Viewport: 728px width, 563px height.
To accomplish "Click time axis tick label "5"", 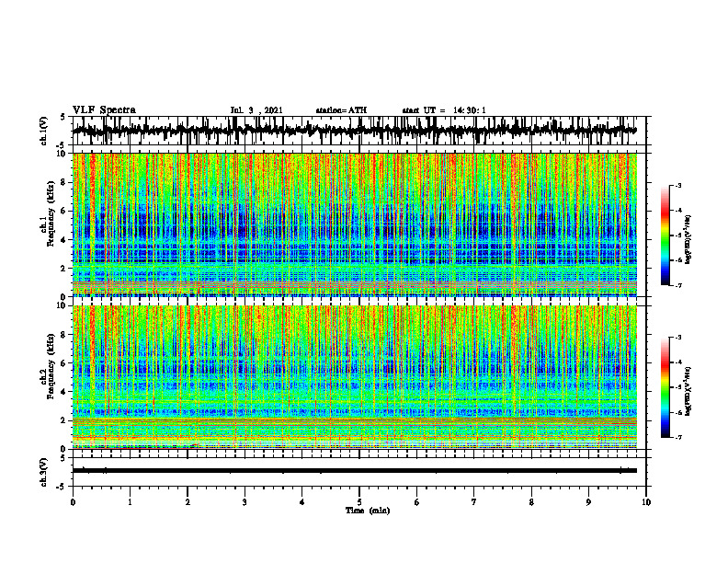I will (359, 502).
